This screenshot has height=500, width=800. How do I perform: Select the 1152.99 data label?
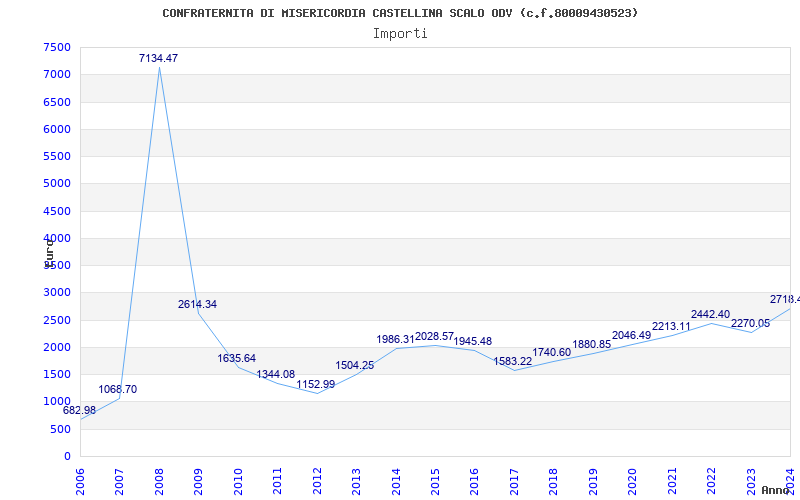(315, 384)
